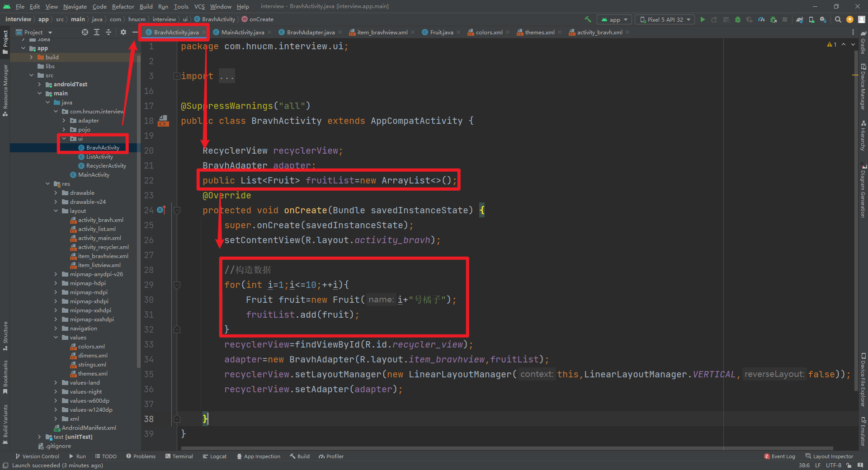Click related XML file gutter icon line 18
Screen dimensions: 868x470
(x=163, y=121)
